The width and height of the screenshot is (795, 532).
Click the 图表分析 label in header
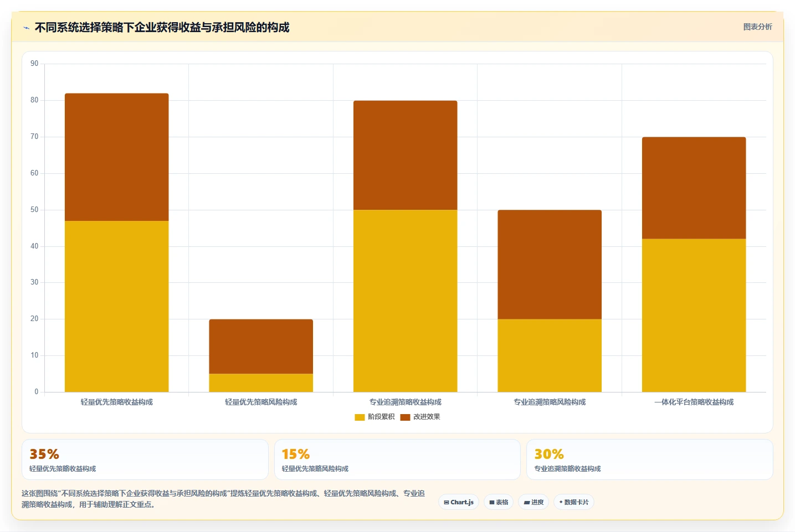click(x=757, y=27)
